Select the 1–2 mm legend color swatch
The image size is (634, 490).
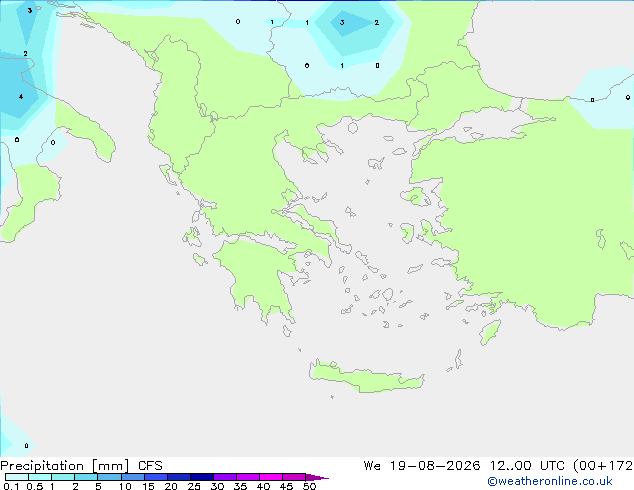tap(63, 477)
